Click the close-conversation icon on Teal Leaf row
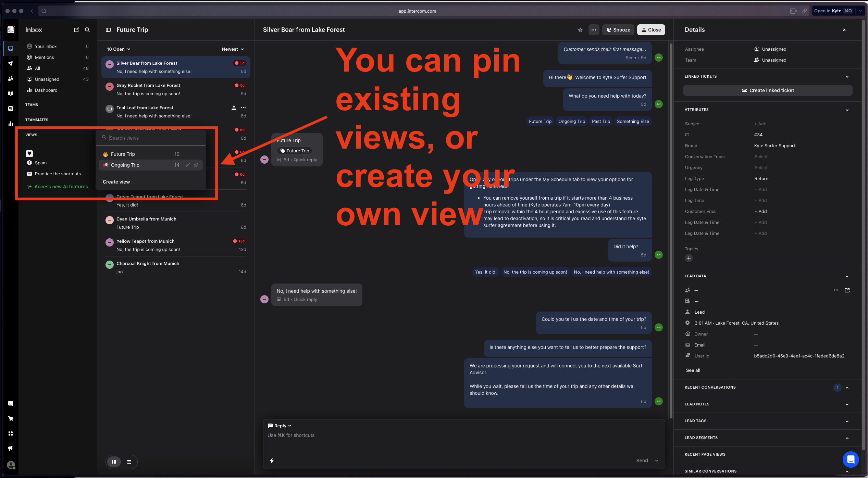The height and width of the screenshot is (478, 868). pos(234,108)
